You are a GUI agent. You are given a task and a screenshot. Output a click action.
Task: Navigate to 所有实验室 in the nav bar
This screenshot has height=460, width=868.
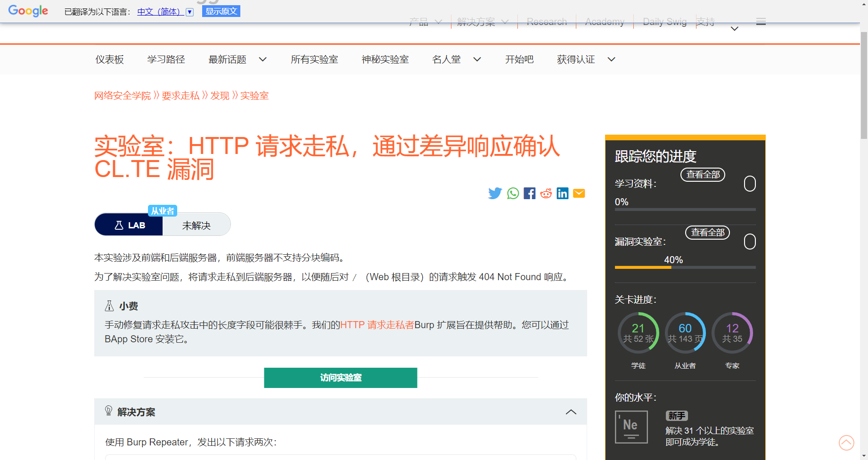click(314, 59)
